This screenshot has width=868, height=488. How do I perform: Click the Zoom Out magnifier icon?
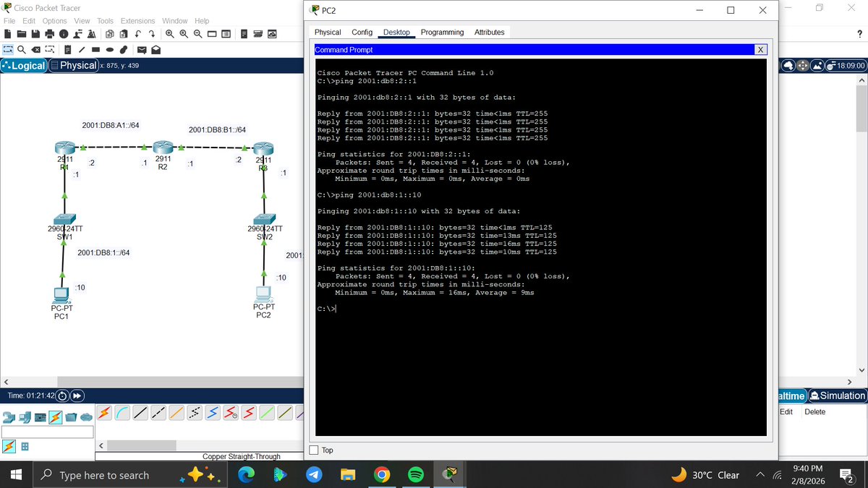tap(198, 34)
